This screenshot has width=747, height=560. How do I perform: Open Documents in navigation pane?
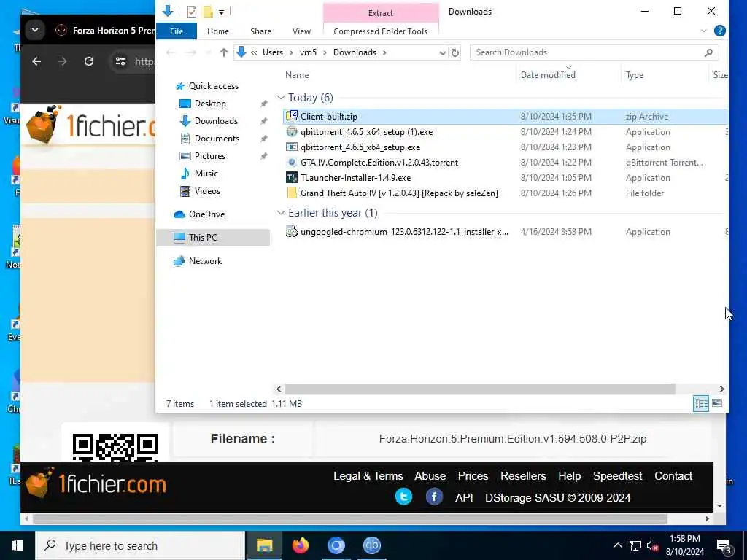[217, 139]
